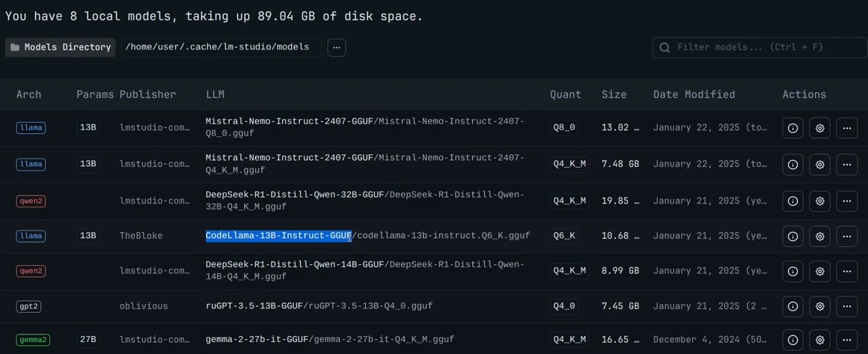The height and width of the screenshot is (354, 868).
Task: Open more actions for DeepSeek-R1-Distill-Qwen-32B
Action: tap(846, 201)
